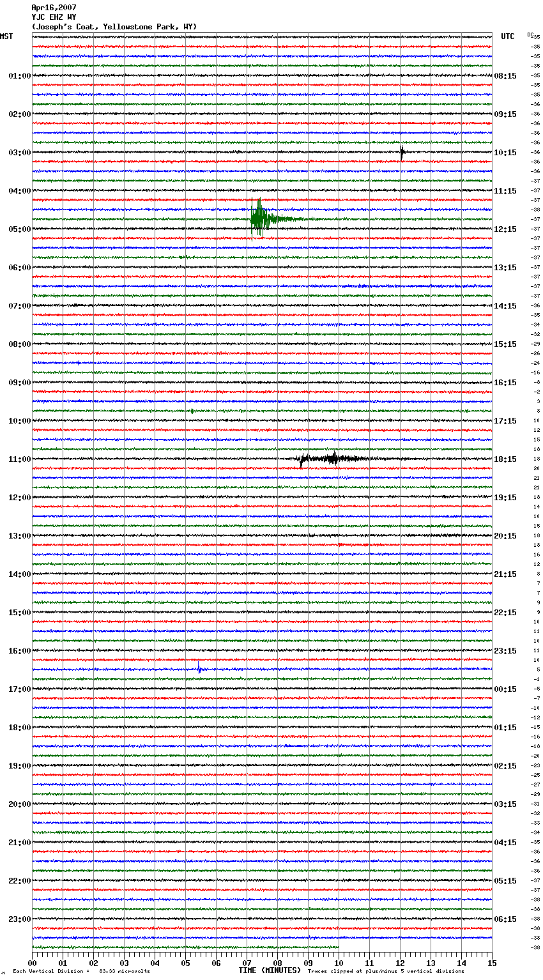Click the '18:00' MST time label
The image size is (543, 980).
coord(20,728)
